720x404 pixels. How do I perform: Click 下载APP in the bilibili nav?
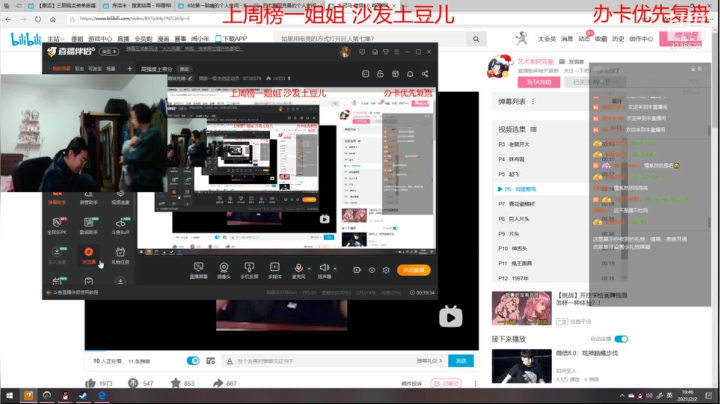[231, 39]
